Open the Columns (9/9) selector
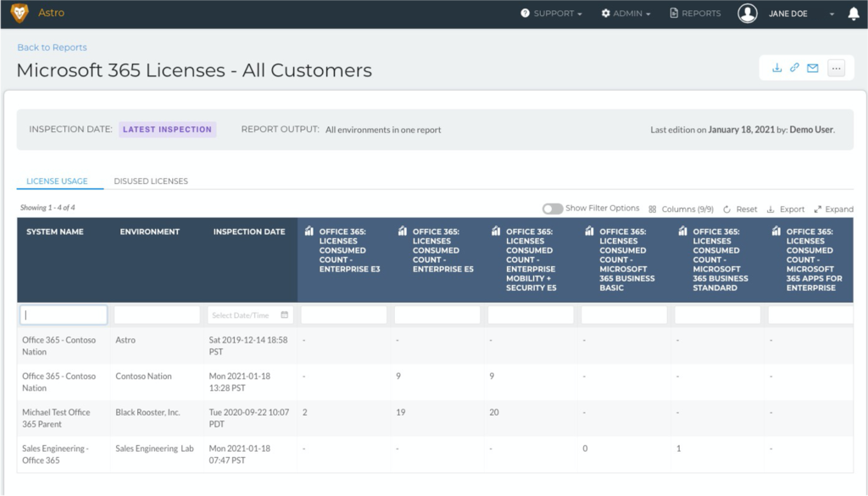This screenshot has width=868, height=496. click(681, 209)
